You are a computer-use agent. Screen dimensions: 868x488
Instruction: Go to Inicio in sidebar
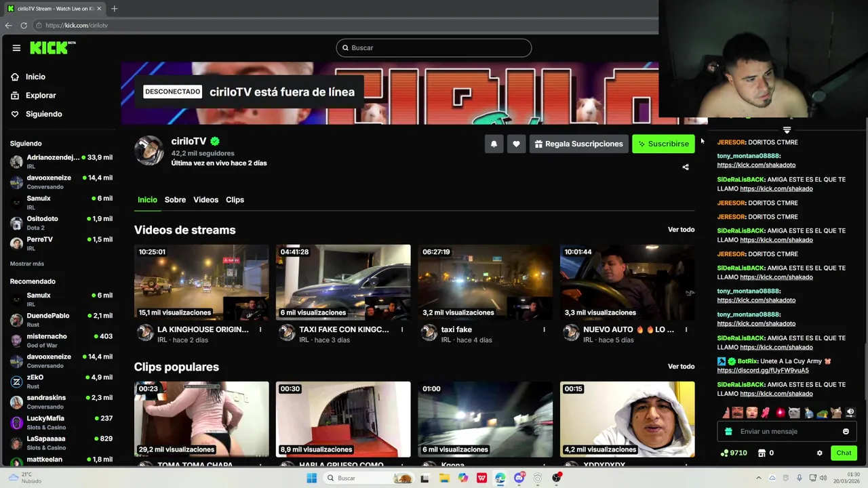point(35,77)
